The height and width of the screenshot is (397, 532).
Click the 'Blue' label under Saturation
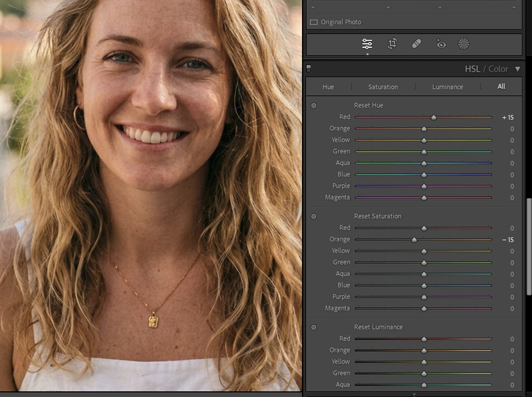(343, 285)
